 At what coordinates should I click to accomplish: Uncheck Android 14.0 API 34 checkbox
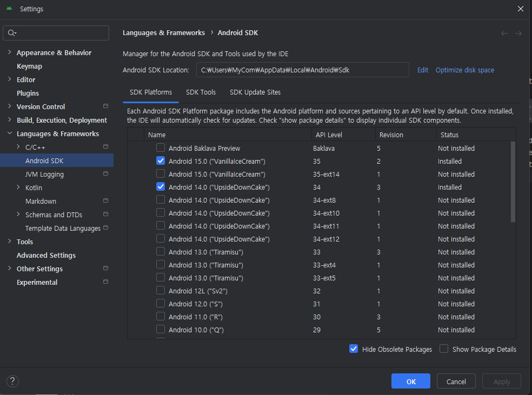pyautogui.click(x=161, y=187)
